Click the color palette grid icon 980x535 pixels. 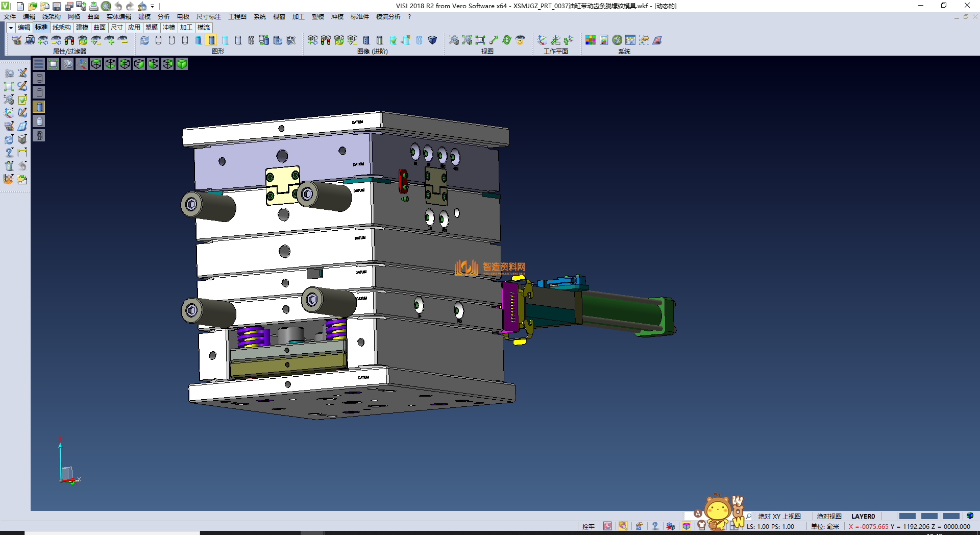click(x=591, y=40)
